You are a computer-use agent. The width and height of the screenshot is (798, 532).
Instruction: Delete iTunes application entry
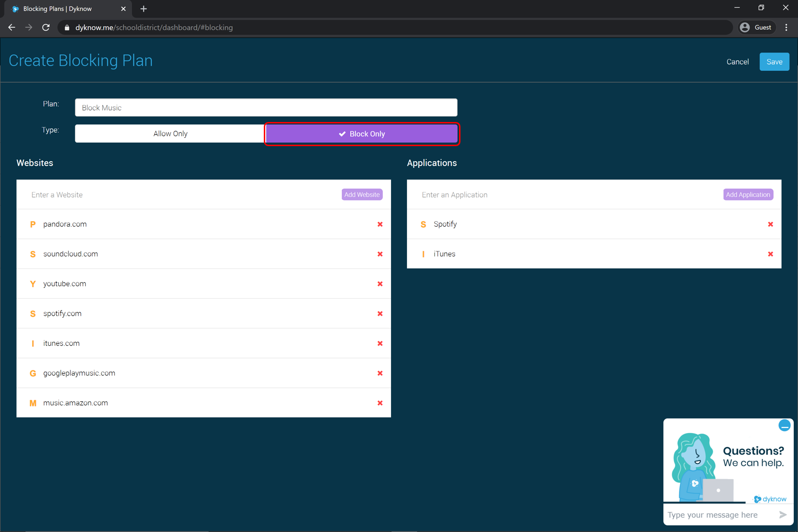(770, 254)
